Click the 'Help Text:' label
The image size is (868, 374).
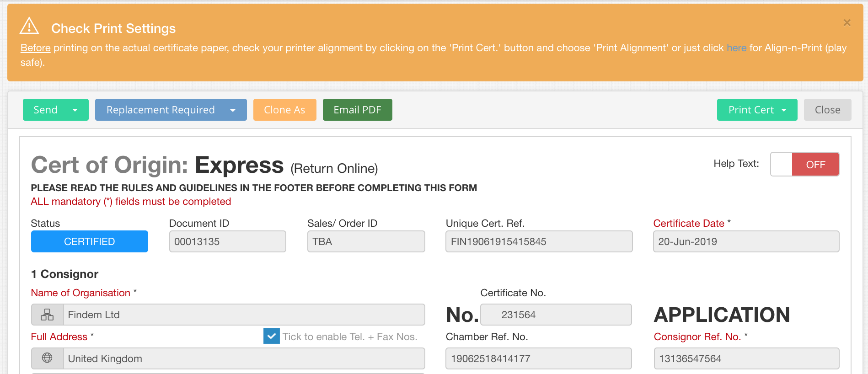pyautogui.click(x=736, y=164)
